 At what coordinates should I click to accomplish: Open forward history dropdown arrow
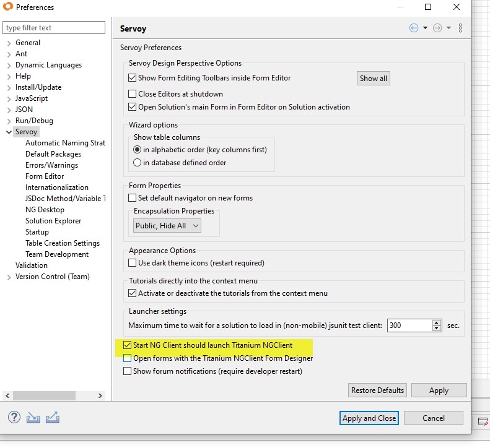click(448, 28)
